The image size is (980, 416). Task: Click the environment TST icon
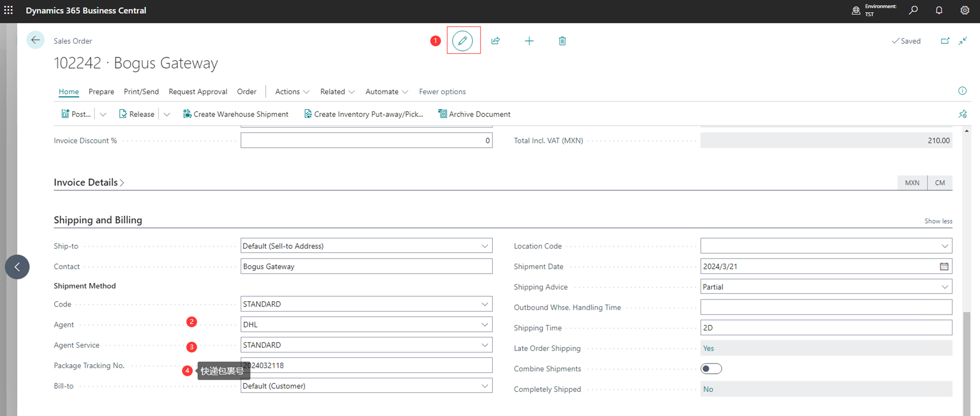point(856,10)
